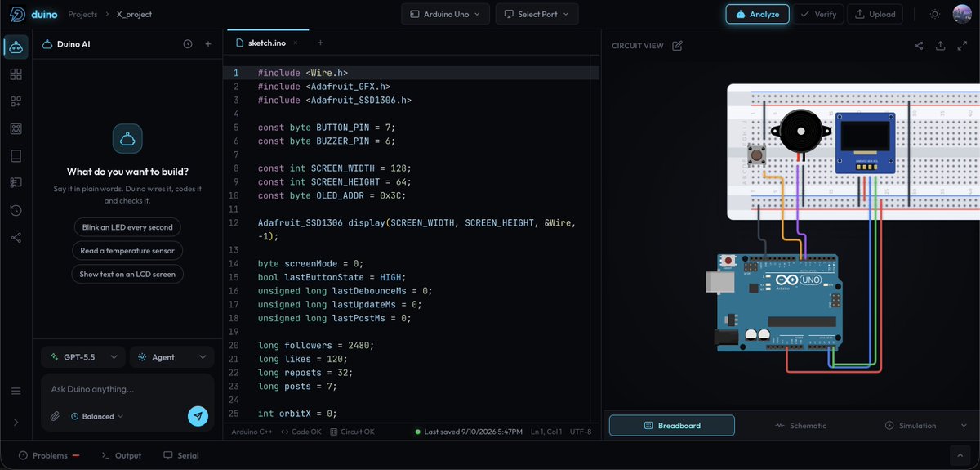Export the circuit with upload arrow icon

point(940,46)
